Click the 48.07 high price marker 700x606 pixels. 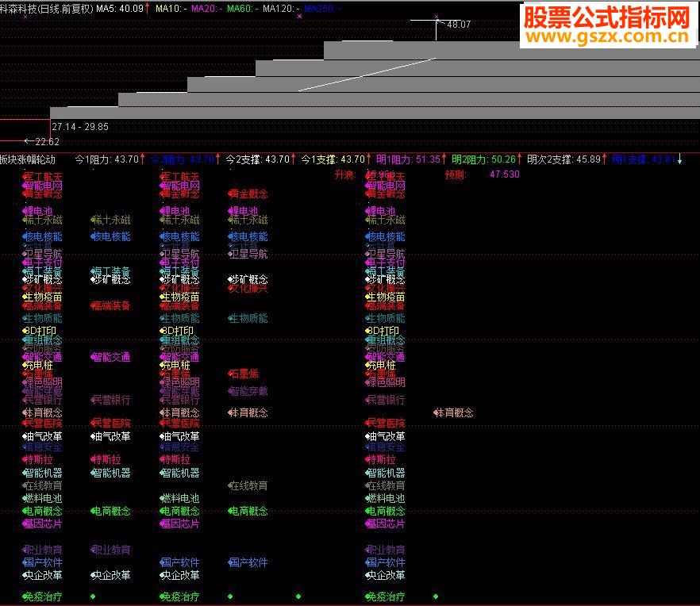click(x=459, y=25)
